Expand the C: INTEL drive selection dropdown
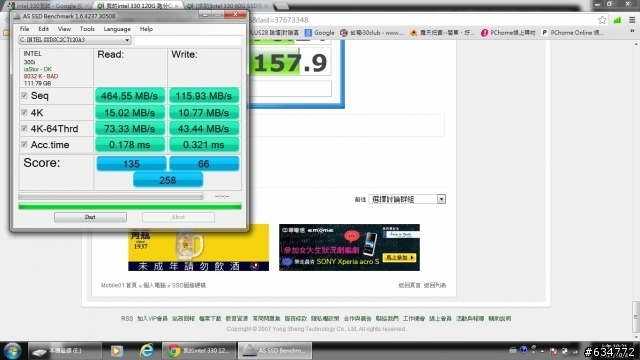The image size is (640, 360). coord(74,40)
